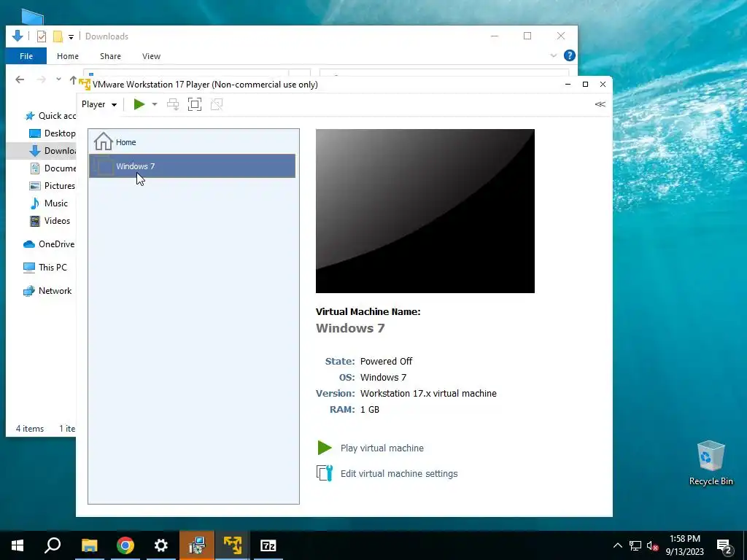Click the green play icon beside Play virtual machine

pos(325,448)
